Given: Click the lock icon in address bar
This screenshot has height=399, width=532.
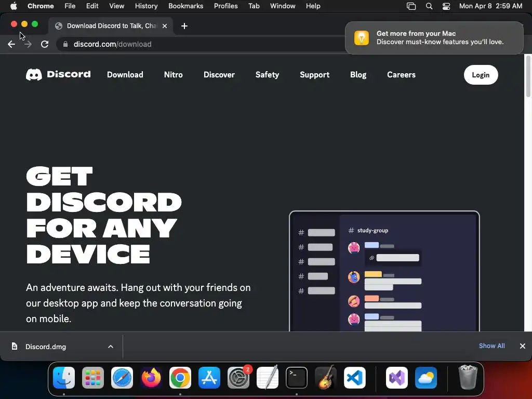Looking at the screenshot, I should 65,44.
